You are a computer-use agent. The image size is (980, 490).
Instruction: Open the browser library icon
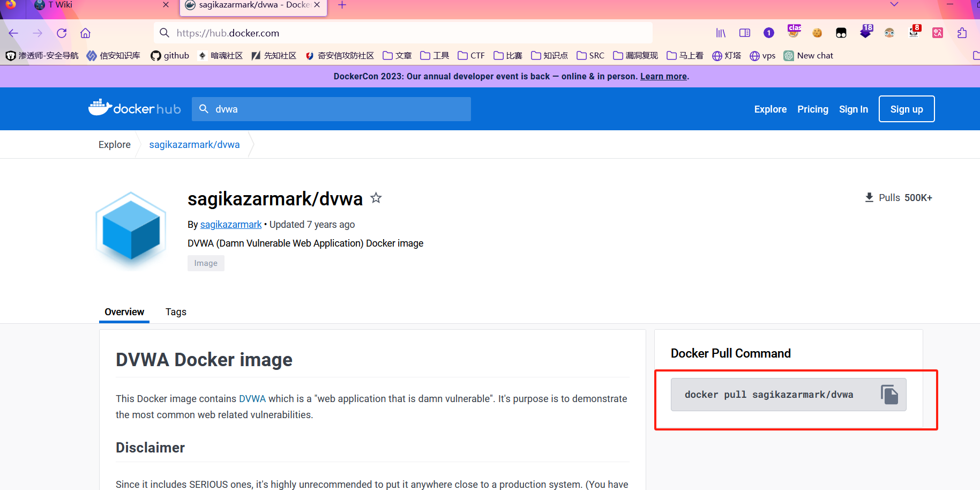(721, 33)
